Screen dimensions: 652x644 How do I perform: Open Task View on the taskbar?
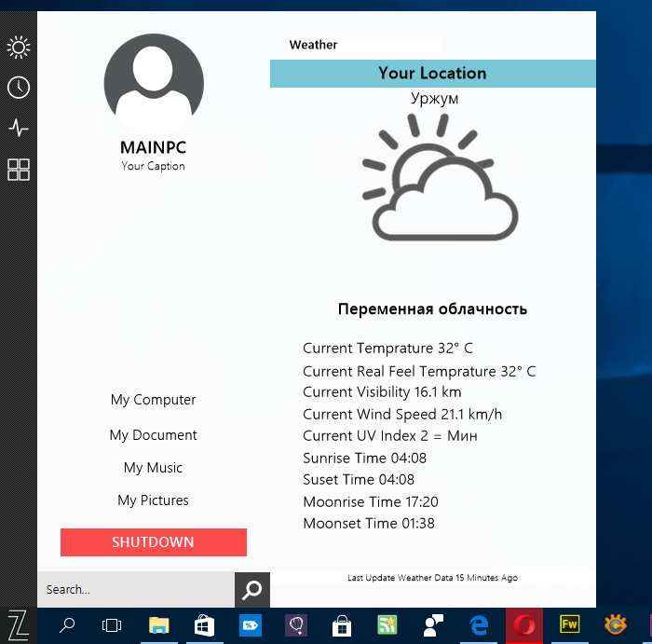pos(112,625)
